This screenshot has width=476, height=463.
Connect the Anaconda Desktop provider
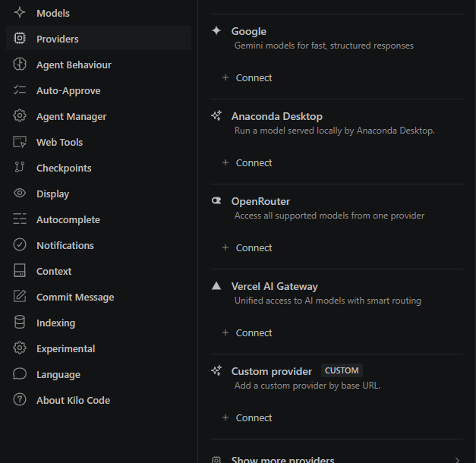(247, 162)
